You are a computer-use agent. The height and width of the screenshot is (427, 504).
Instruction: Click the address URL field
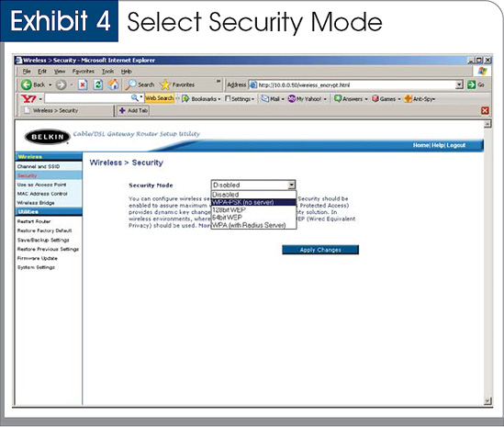coord(356,84)
